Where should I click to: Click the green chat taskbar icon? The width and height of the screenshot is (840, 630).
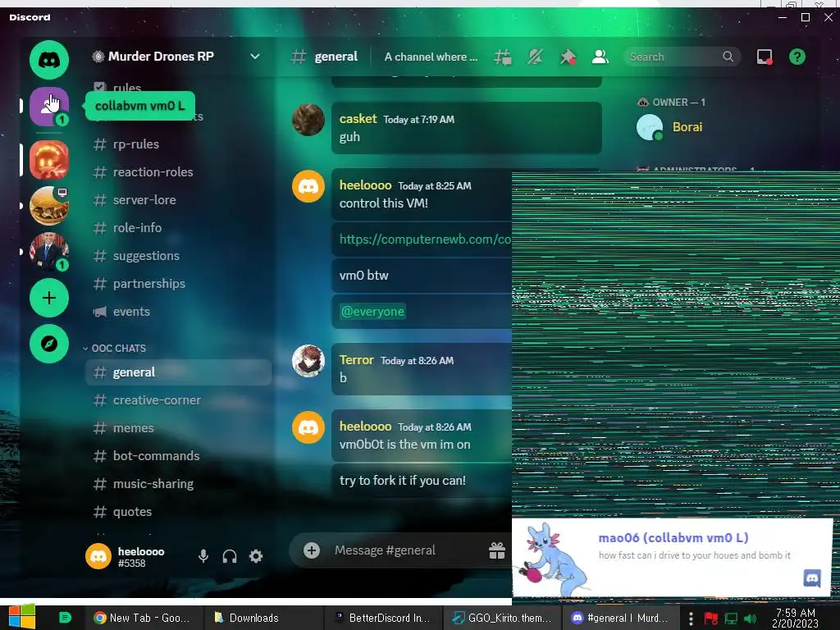(65, 618)
